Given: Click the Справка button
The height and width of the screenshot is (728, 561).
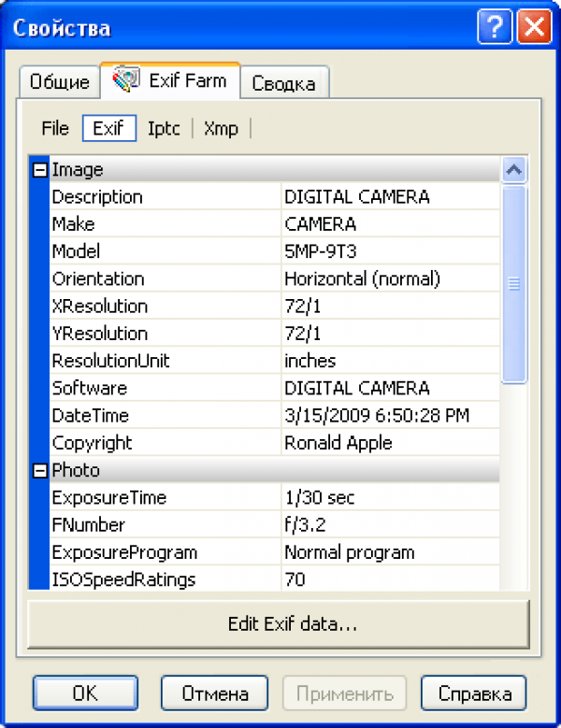Looking at the screenshot, I should point(474,693).
